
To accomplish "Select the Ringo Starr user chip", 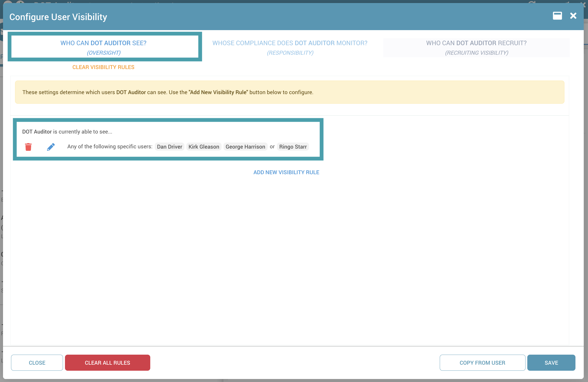I will pyautogui.click(x=293, y=147).
